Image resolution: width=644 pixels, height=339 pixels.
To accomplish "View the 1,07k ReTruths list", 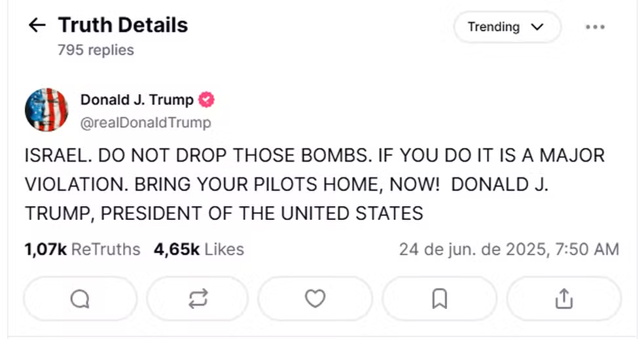I will [x=82, y=249].
